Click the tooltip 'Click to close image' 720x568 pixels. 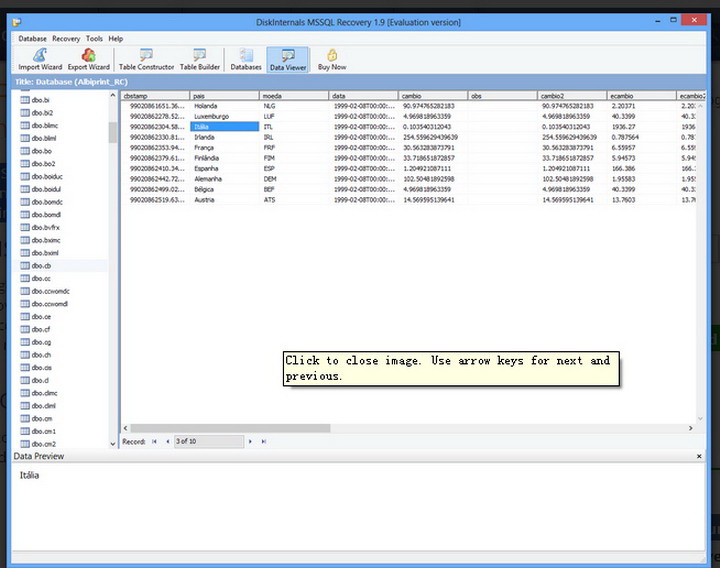pyautogui.click(x=451, y=368)
